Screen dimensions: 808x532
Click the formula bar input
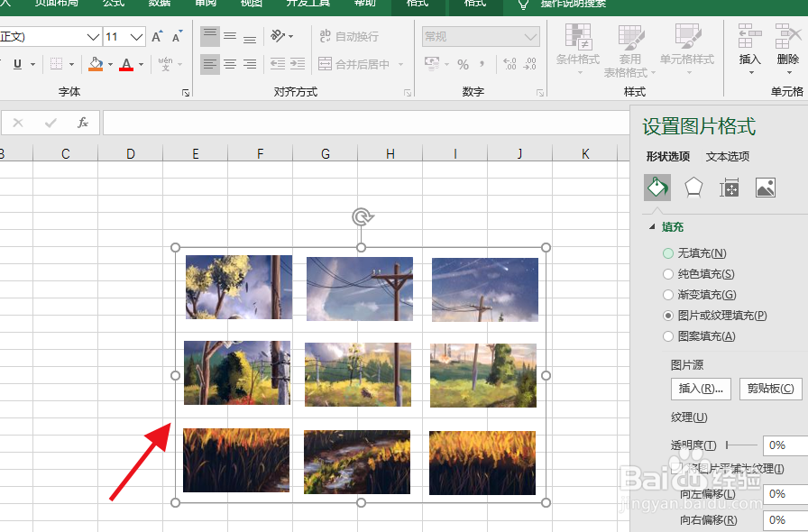click(x=366, y=123)
